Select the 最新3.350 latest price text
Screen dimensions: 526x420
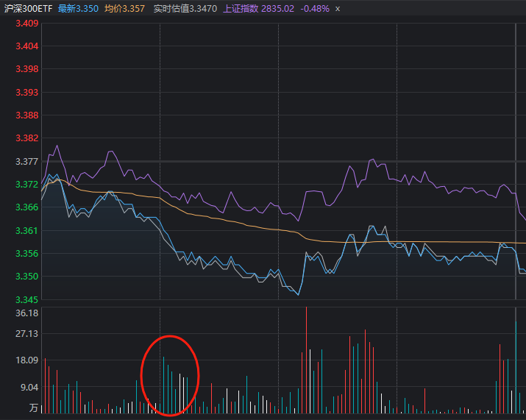(78, 9)
